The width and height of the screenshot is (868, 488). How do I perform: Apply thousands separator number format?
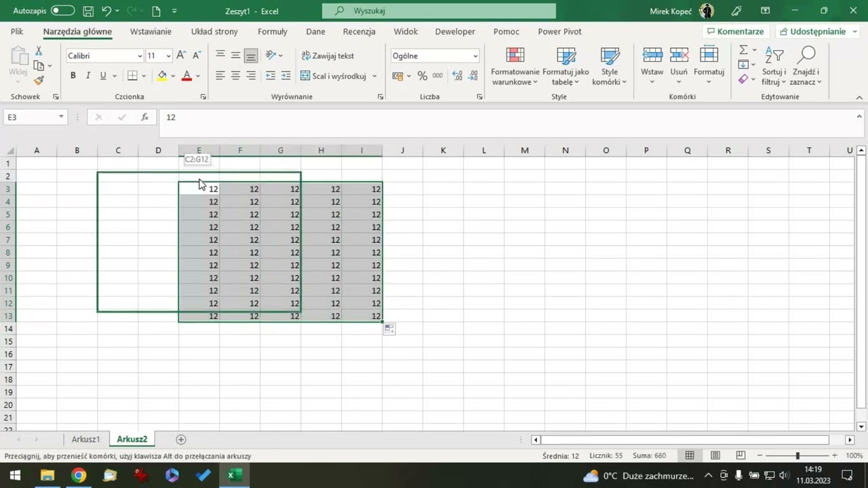[x=437, y=76]
